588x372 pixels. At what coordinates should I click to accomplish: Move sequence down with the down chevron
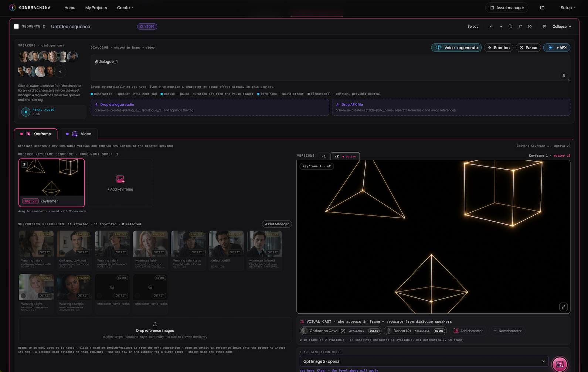(501, 27)
